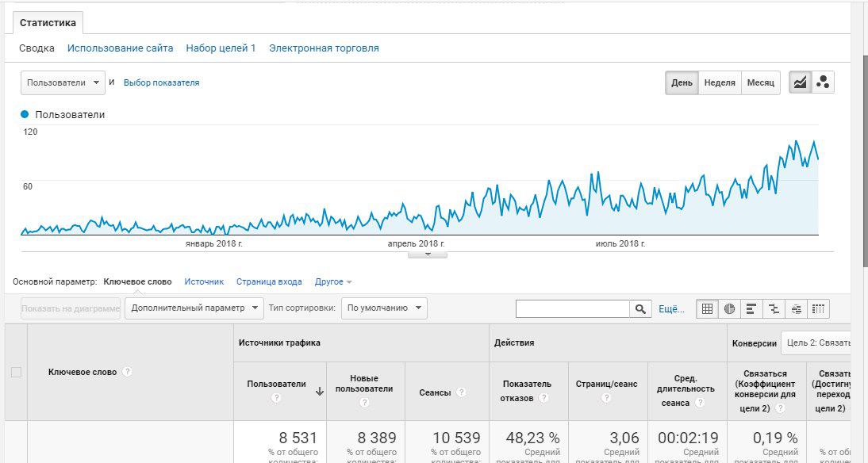Screen dimensions: 868x463
Task: Open help for Связаться conversion rate column
Action: click(780, 408)
